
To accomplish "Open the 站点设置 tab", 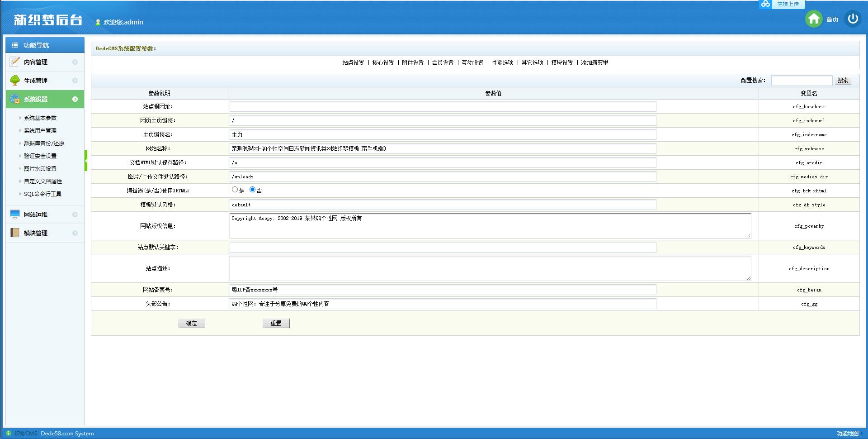I will (353, 62).
